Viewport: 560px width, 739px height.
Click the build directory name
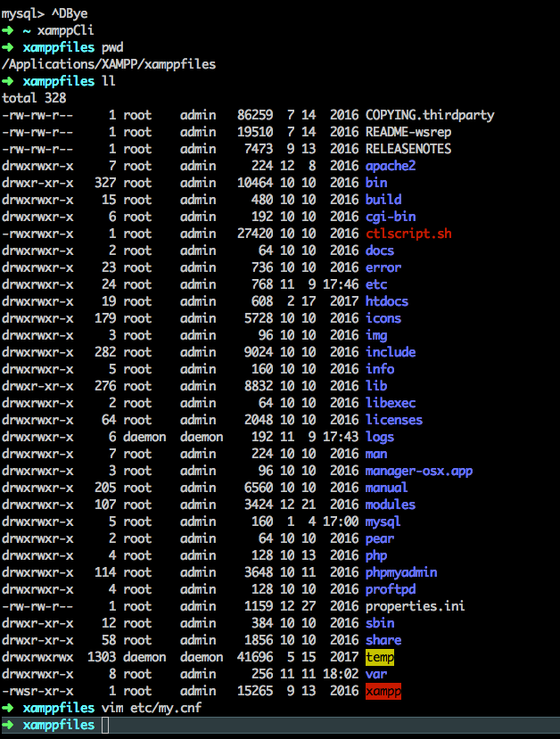[383, 200]
